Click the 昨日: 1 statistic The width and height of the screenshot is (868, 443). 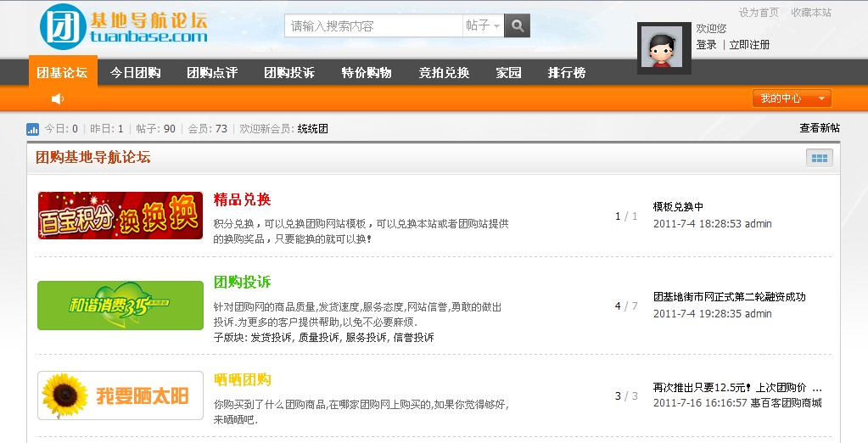[107, 128]
